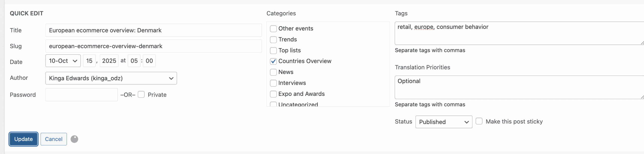This screenshot has width=644, height=154.
Task: Toggle Make this post sticky
Action: tap(479, 121)
